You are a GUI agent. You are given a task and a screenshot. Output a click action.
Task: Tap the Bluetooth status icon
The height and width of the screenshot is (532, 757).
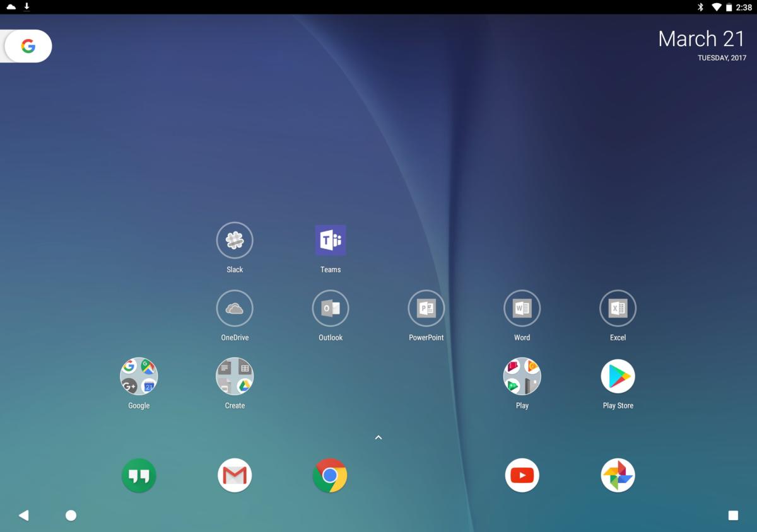(700, 7)
